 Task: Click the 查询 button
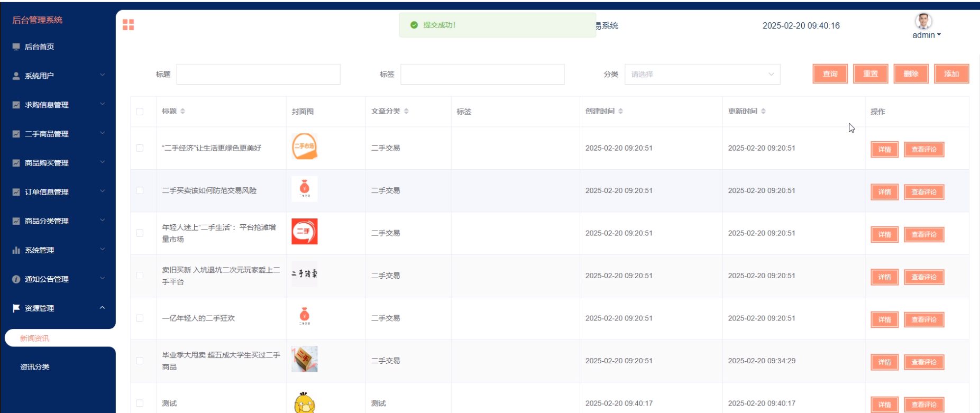(830, 74)
